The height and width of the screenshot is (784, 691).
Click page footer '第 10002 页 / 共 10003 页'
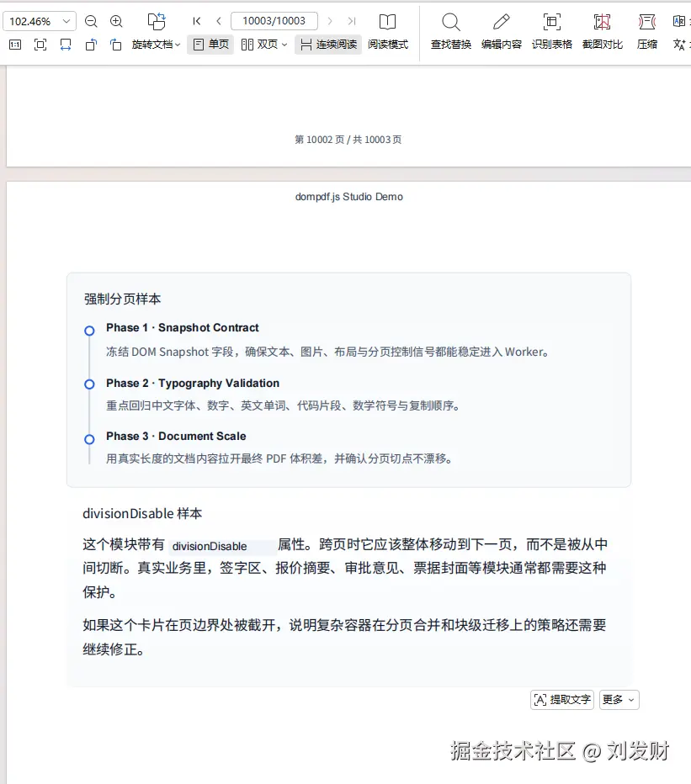pyautogui.click(x=348, y=140)
